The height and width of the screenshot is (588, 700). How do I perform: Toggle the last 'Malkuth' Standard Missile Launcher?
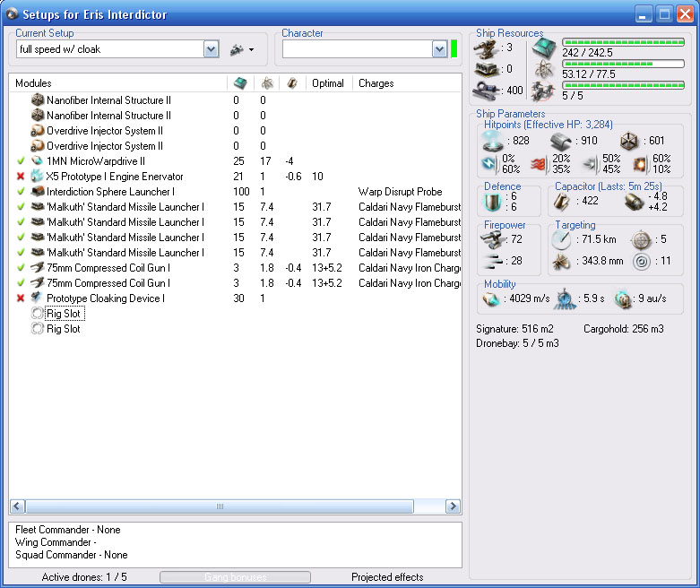coord(21,252)
